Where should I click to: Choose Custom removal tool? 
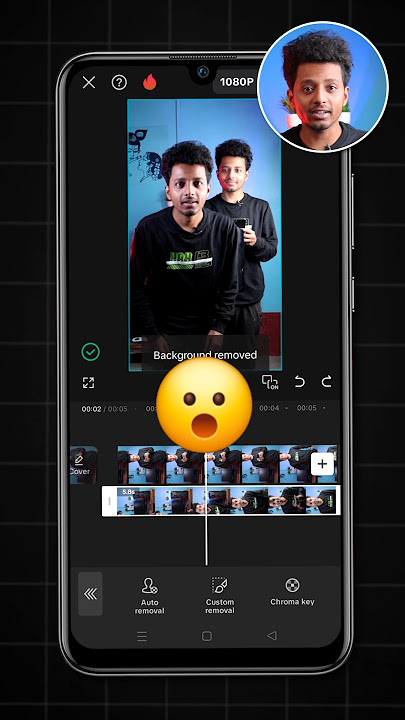point(219,596)
